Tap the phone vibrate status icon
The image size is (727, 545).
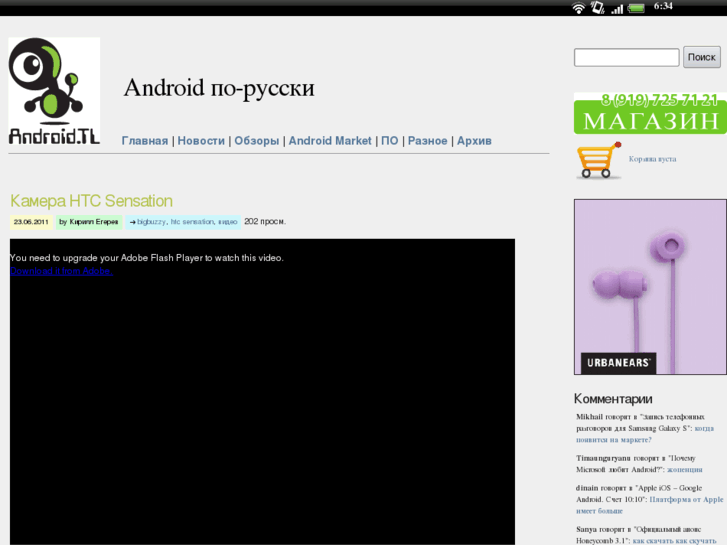pos(597,7)
